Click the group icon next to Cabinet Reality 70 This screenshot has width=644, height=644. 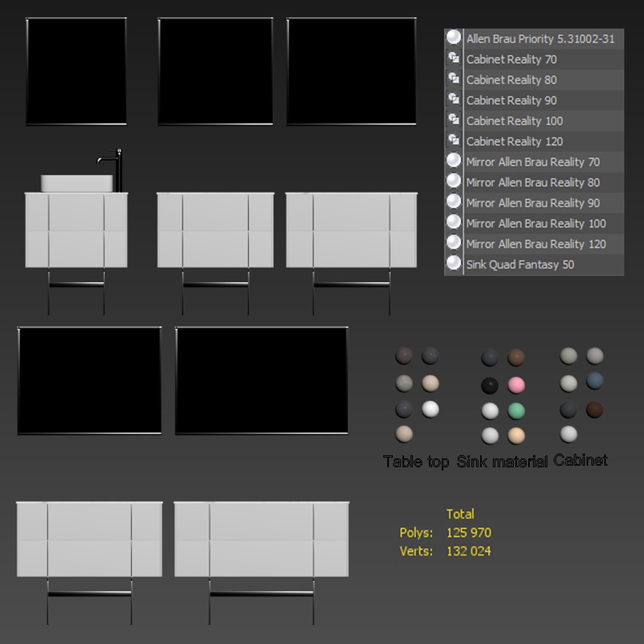tap(454, 58)
